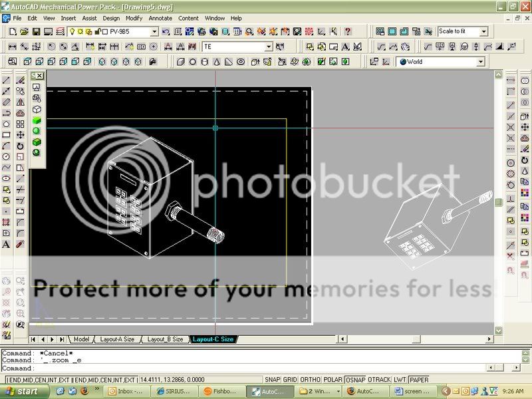Click the New drawing icon
This screenshot has height=399, width=532.
coord(14,31)
